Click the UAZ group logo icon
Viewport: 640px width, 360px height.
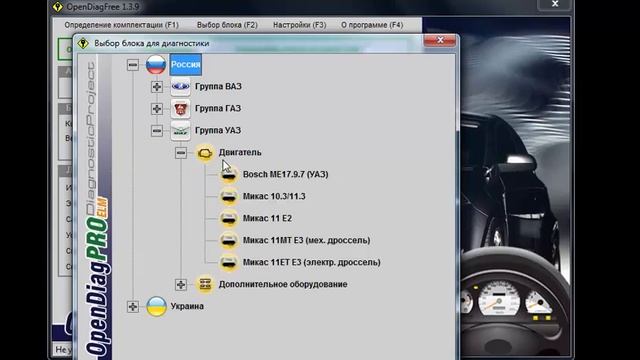coord(180,131)
